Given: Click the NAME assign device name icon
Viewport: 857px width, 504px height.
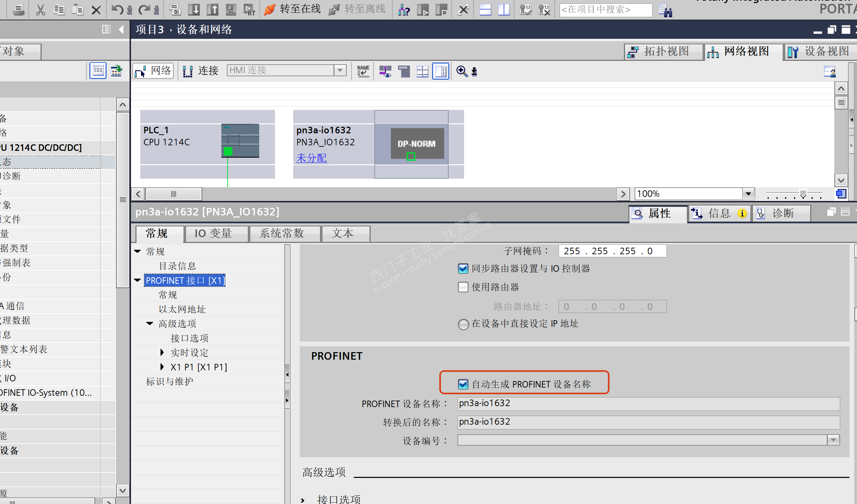Looking at the screenshot, I should [363, 71].
